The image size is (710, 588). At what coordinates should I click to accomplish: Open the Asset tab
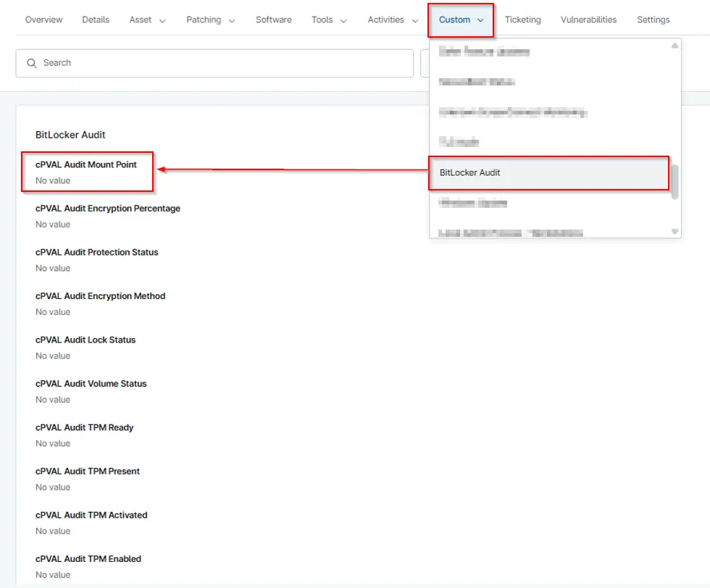point(141,20)
